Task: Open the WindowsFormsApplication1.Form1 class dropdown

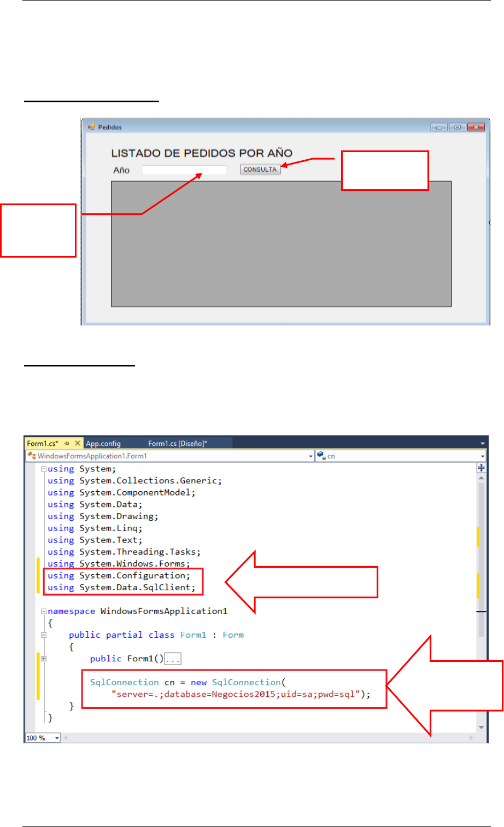Action: tap(311, 456)
